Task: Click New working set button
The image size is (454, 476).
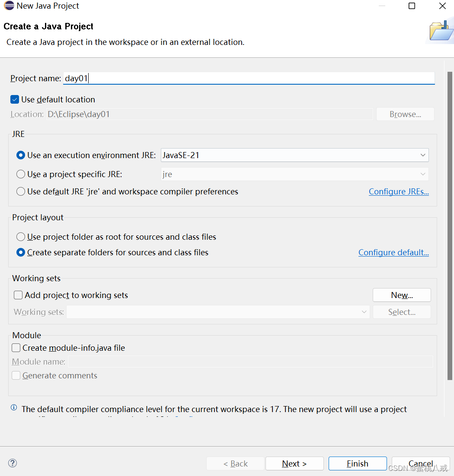Action: click(x=402, y=295)
